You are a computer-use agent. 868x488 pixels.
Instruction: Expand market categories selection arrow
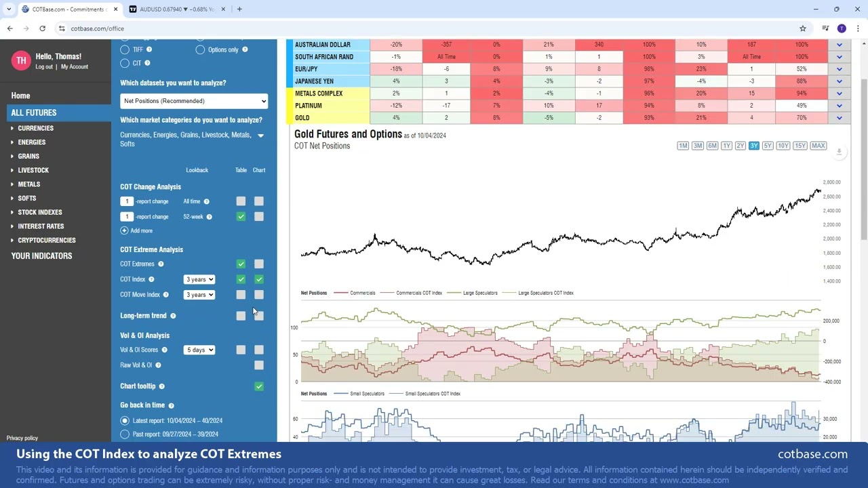point(260,136)
